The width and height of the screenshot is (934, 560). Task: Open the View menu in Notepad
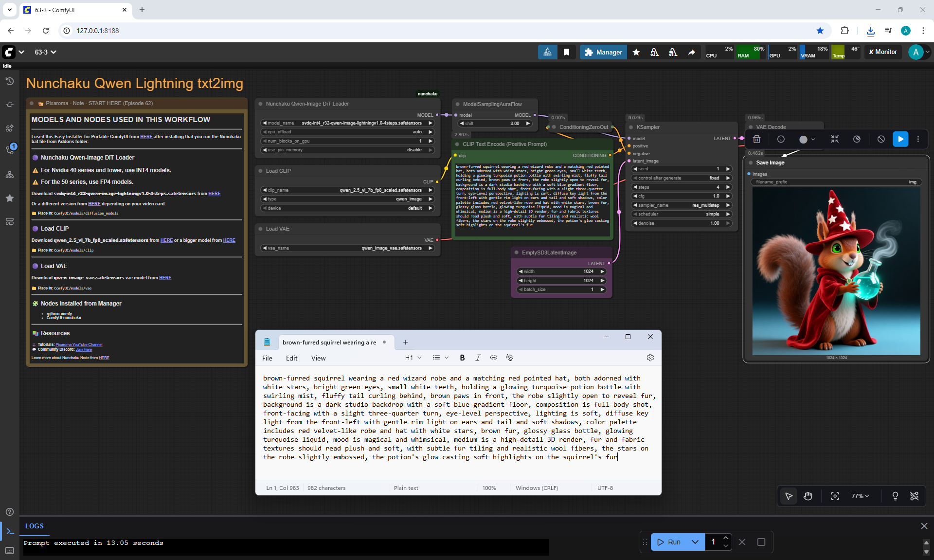(318, 358)
